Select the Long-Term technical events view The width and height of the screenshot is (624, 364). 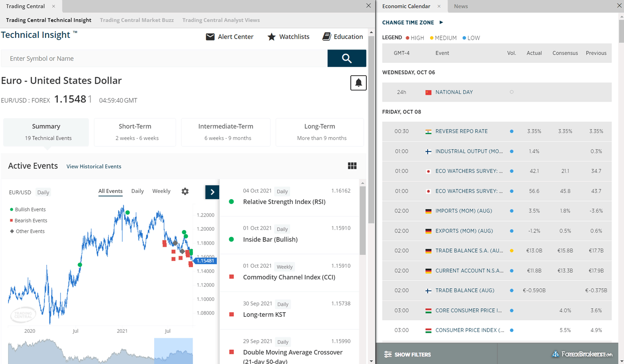point(320,132)
